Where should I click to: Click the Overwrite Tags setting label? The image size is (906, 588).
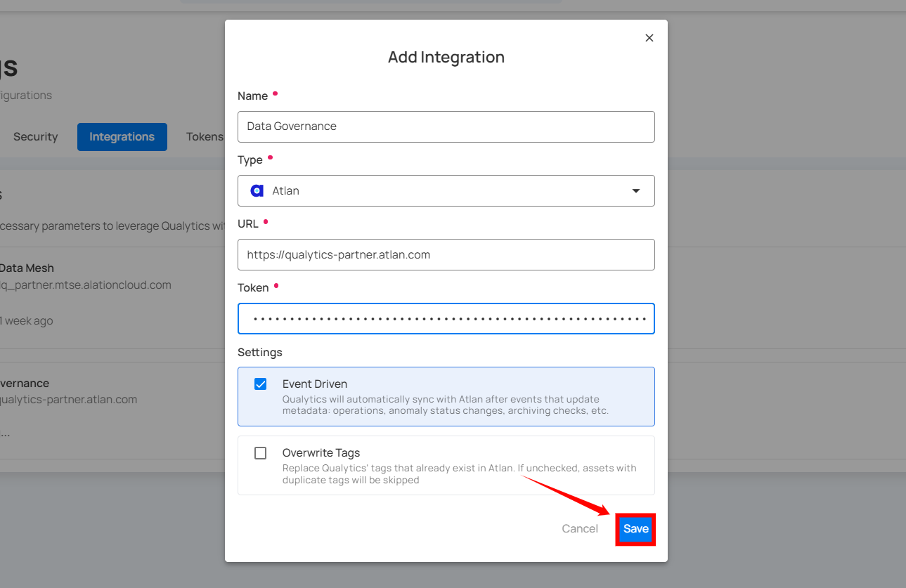pos(321,453)
